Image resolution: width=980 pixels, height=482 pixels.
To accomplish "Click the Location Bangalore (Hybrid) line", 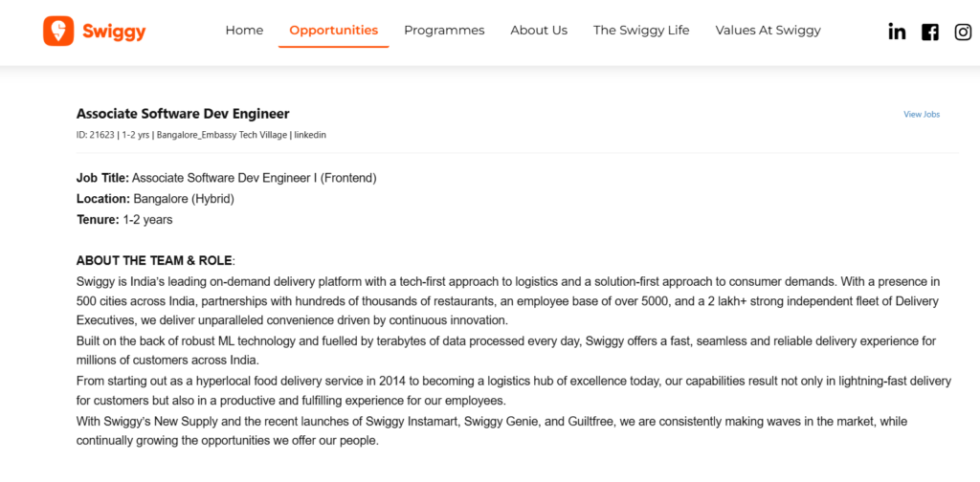I will point(155,199).
